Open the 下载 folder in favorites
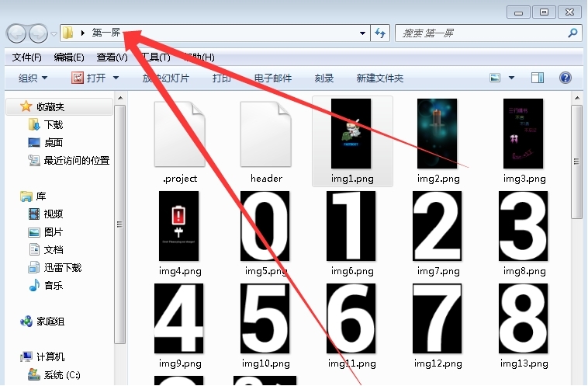This screenshot has height=386, width=588. pos(53,125)
